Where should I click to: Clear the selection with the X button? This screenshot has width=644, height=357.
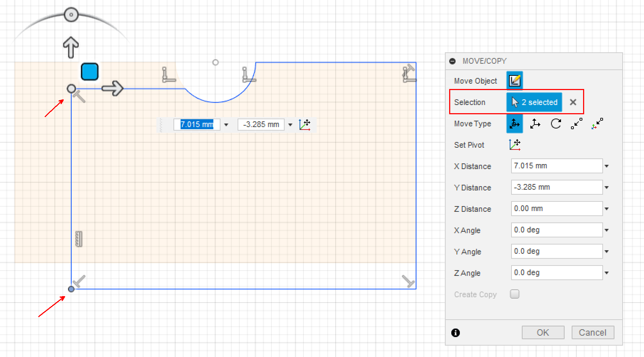coord(573,102)
